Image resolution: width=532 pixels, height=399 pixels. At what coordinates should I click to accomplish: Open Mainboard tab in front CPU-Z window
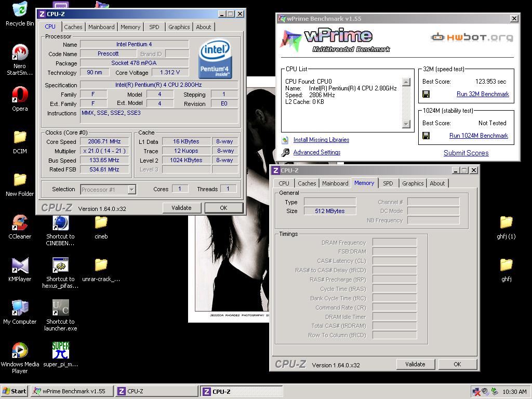[x=101, y=27]
